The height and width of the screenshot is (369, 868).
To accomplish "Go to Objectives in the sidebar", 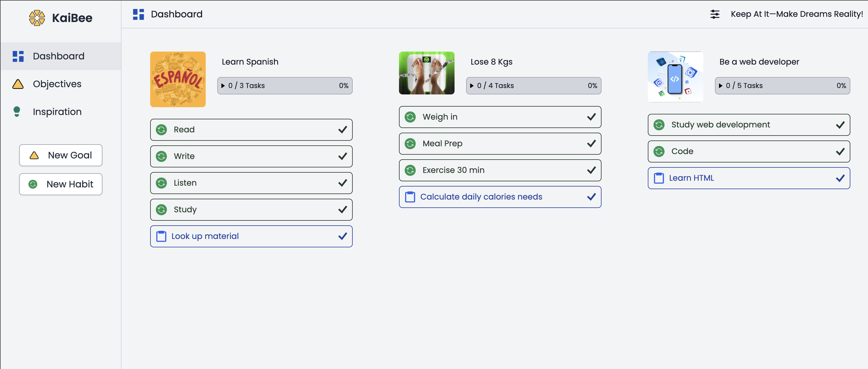I will pos(57,84).
